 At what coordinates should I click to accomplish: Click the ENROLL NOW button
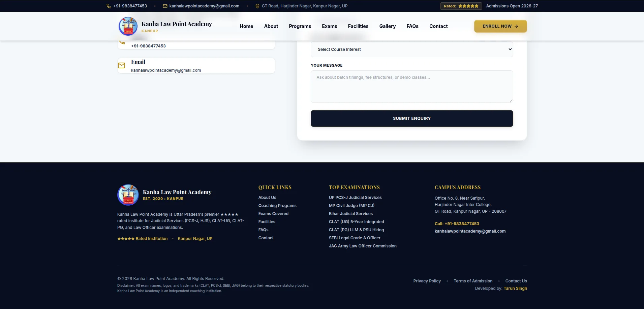click(x=500, y=26)
